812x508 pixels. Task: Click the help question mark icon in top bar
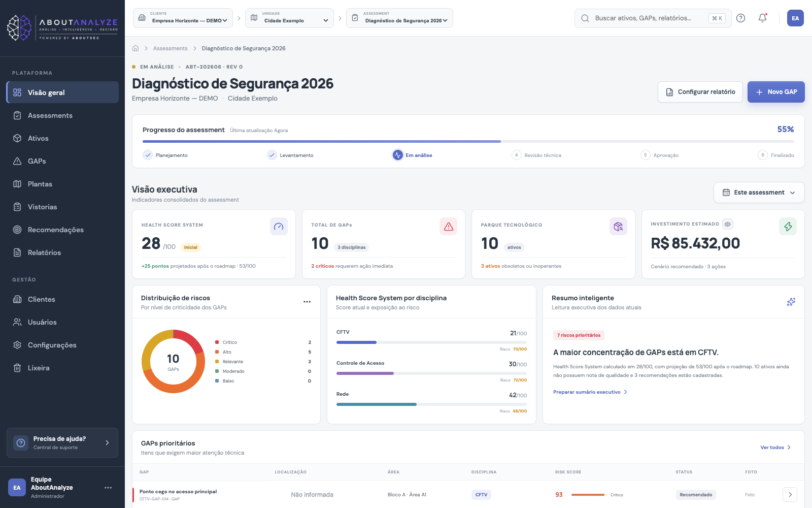(740, 18)
